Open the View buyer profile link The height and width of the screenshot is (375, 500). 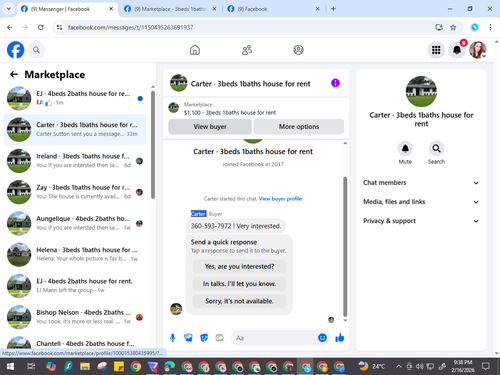point(280,199)
